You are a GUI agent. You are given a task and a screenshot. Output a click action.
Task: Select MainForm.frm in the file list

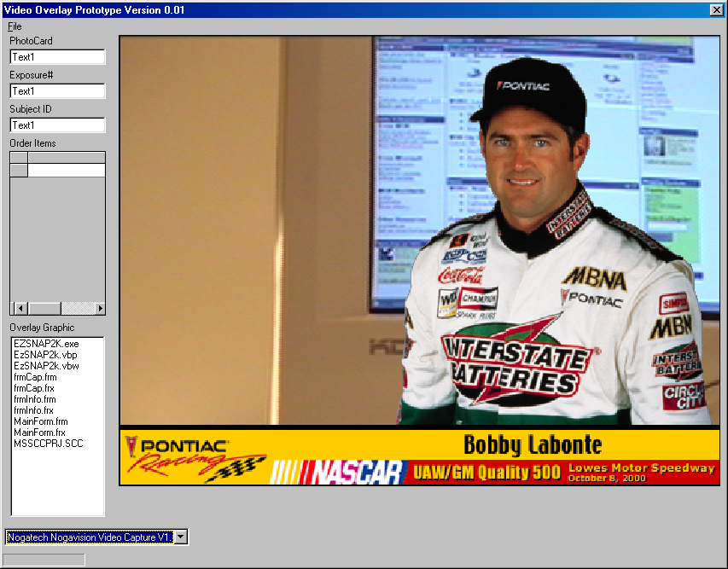(x=41, y=422)
